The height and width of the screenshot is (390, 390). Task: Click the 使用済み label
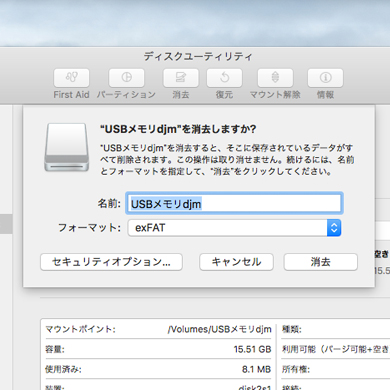(x=63, y=369)
